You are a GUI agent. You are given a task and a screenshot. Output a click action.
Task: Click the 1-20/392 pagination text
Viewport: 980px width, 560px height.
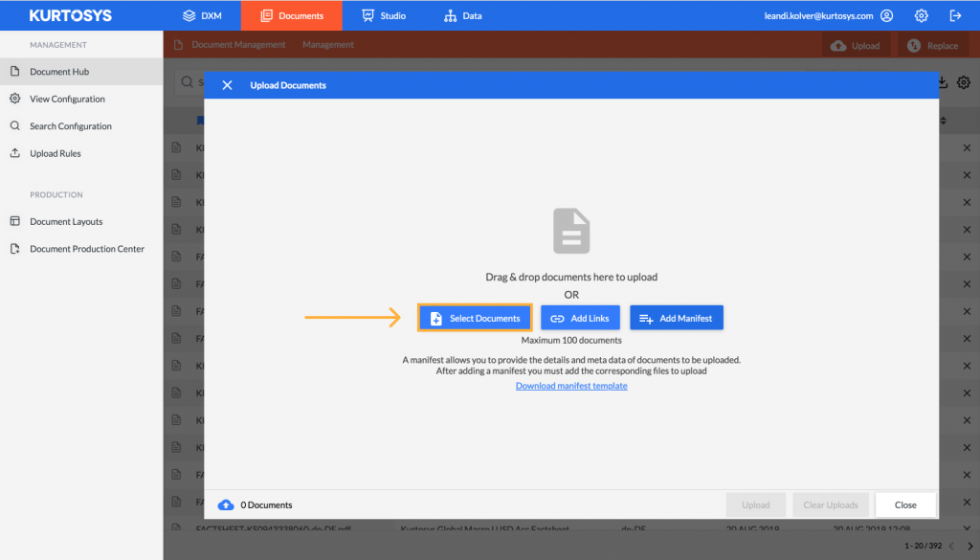pos(924,546)
